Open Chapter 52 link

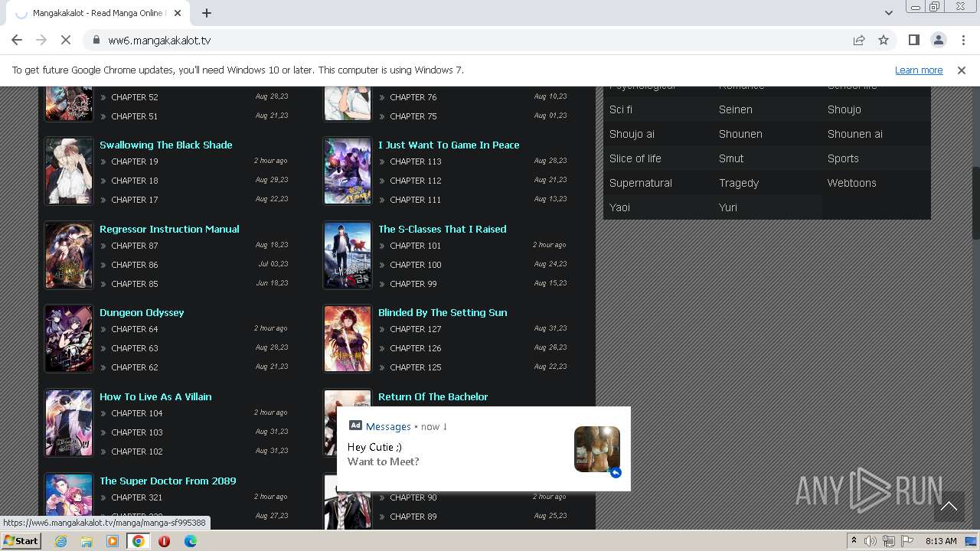(x=135, y=97)
